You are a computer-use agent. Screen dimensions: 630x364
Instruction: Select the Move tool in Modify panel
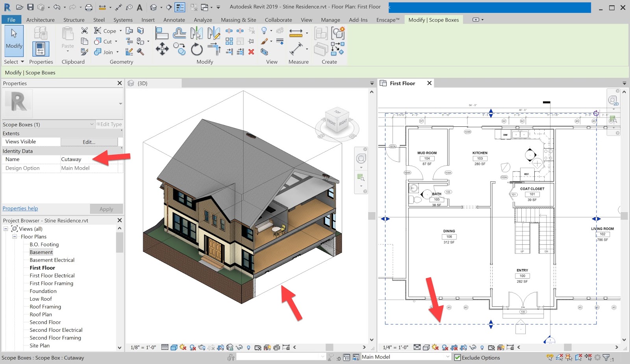162,48
